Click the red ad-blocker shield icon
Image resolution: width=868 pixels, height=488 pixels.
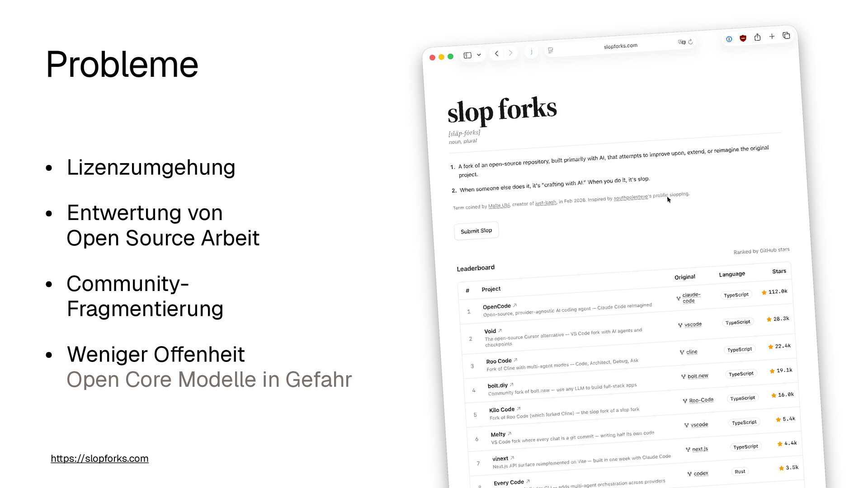(x=743, y=38)
